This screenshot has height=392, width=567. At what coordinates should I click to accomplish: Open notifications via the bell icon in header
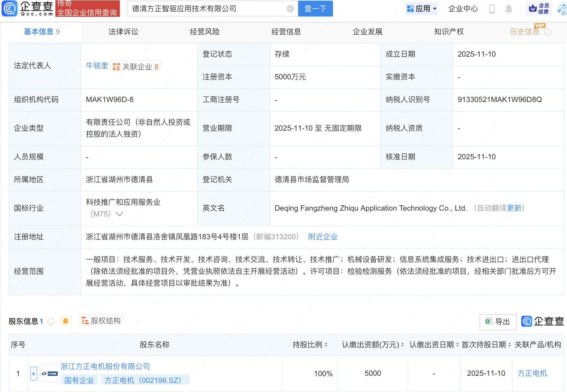(508, 8)
